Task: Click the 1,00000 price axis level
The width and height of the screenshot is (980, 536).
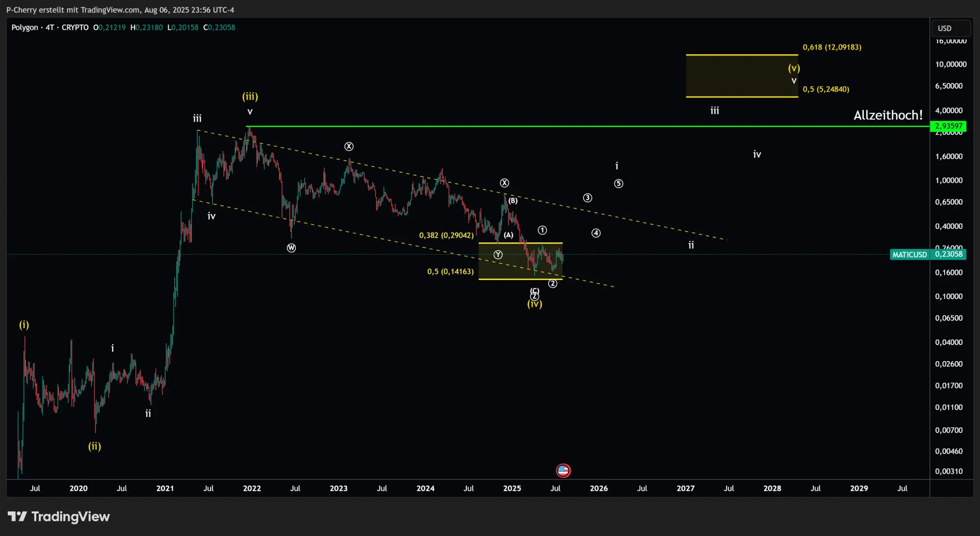Action: pyautogui.click(x=949, y=180)
